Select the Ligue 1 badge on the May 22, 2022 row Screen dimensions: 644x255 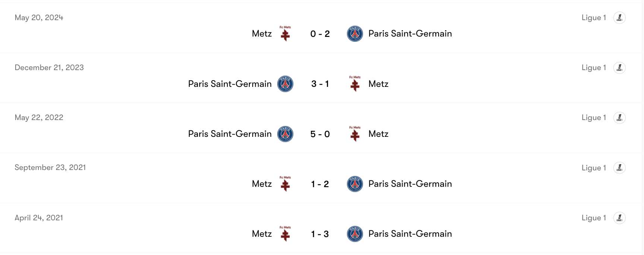point(619,117)
